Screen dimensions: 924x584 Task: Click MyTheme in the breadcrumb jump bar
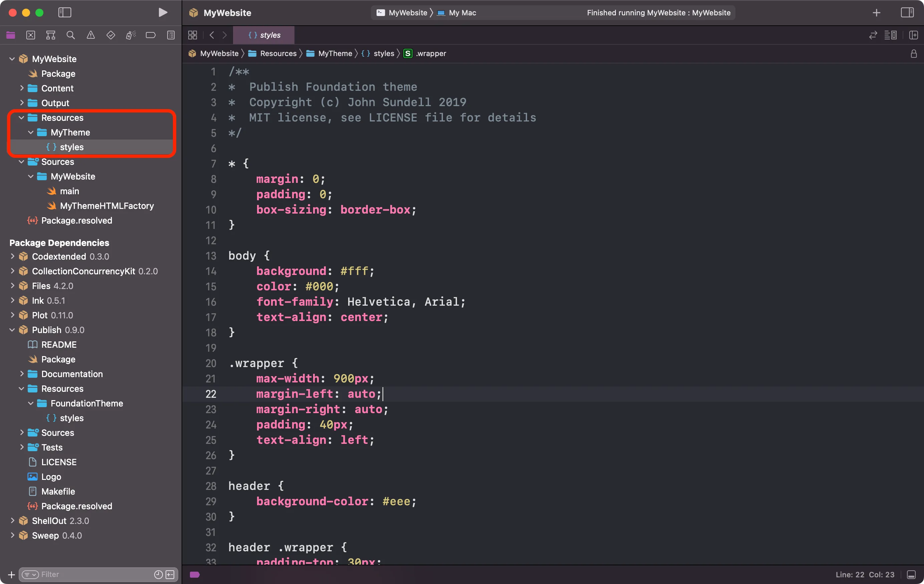click(x=334, y=53)
